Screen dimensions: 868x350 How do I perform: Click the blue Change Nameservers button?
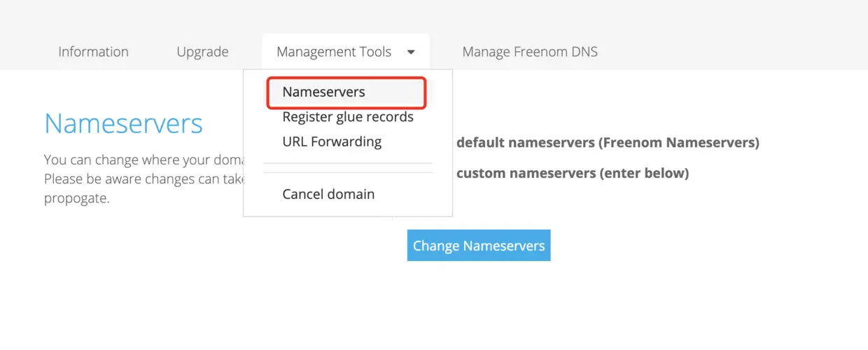479,246
